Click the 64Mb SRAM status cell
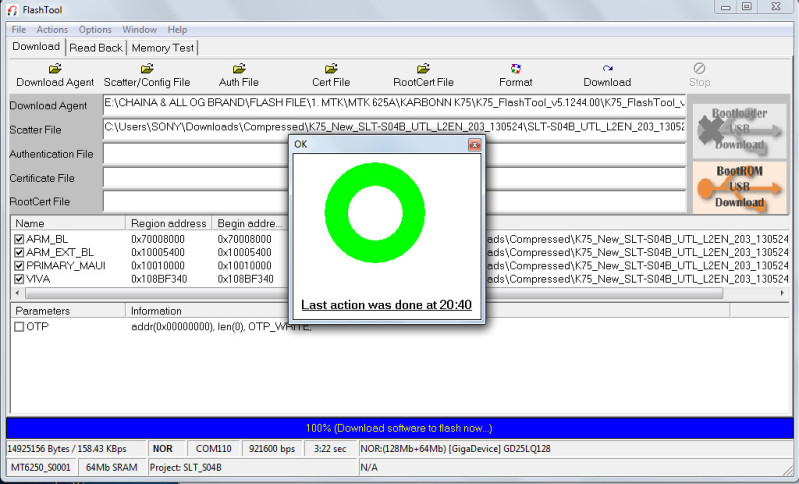 112,467
